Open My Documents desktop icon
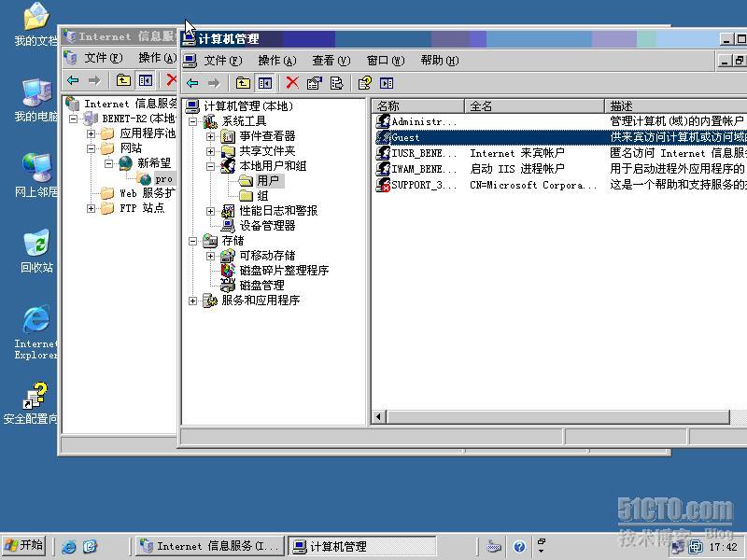Screen dimensions: 747x560 click(x=36, y=25)
